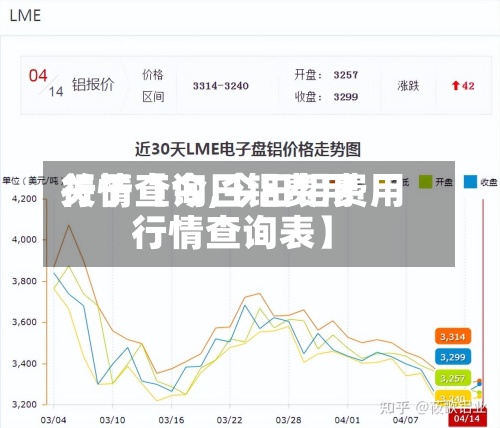Click the 收盘 value 3299
This screenshot has height=428, width=500.
[x=346, y=97]
